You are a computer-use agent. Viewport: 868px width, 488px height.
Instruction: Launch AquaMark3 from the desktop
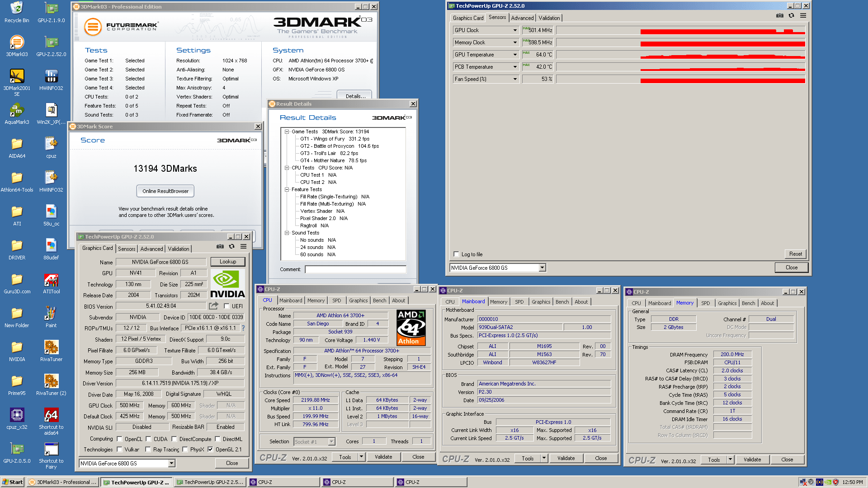click(17, 114)
